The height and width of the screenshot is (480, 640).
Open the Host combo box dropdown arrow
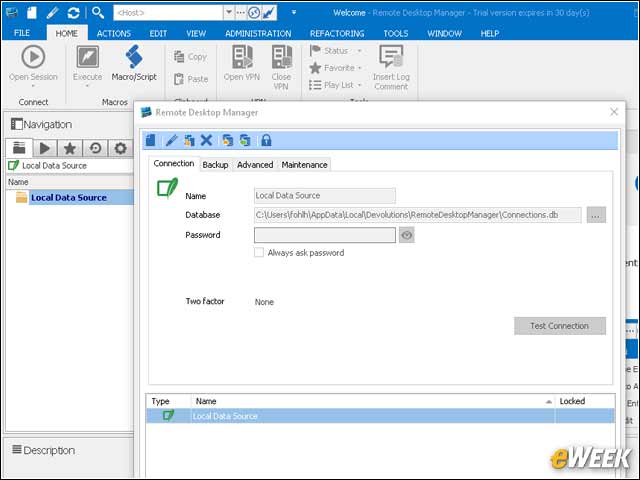[x=229, y=13]
